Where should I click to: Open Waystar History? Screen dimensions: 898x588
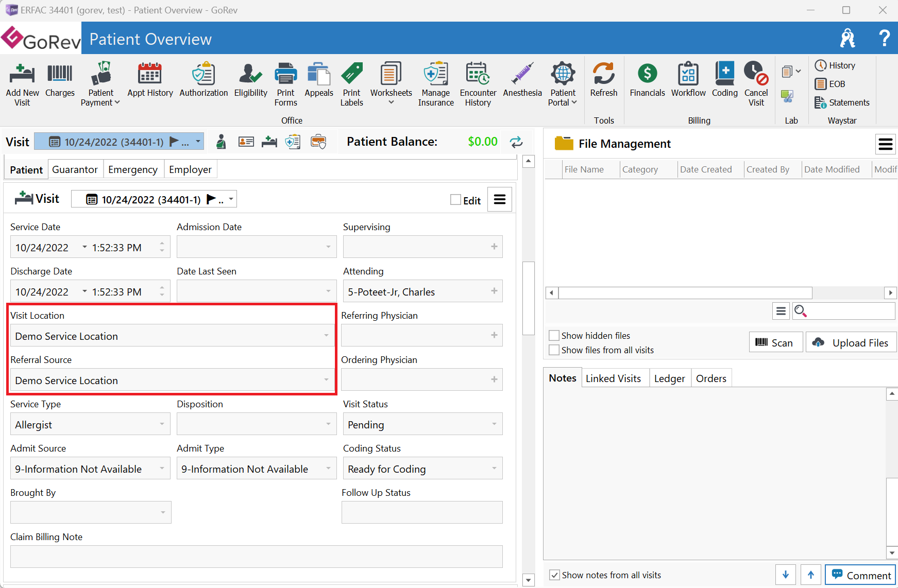[x=835, y=65]
